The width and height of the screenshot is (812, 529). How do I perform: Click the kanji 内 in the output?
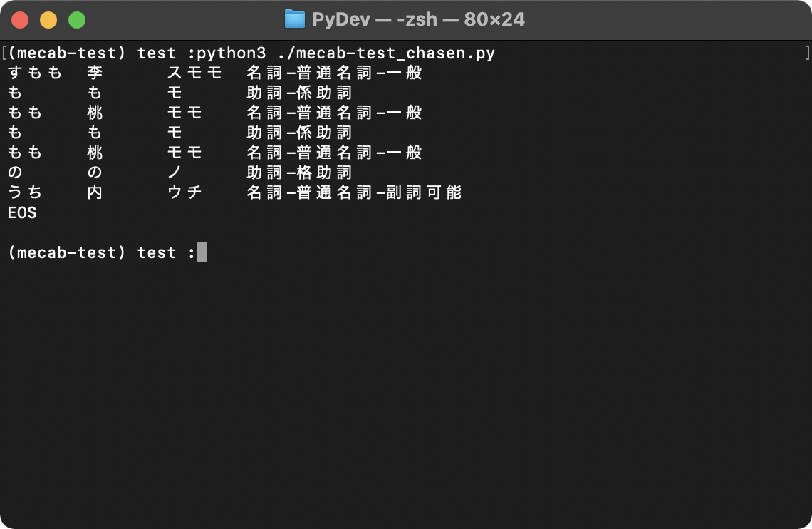95,192
